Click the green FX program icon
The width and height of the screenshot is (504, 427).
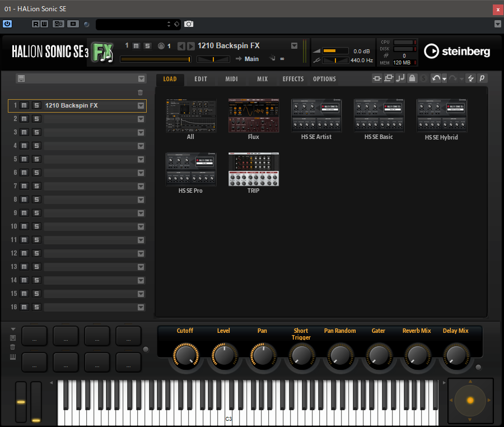[x=102, y=52]
